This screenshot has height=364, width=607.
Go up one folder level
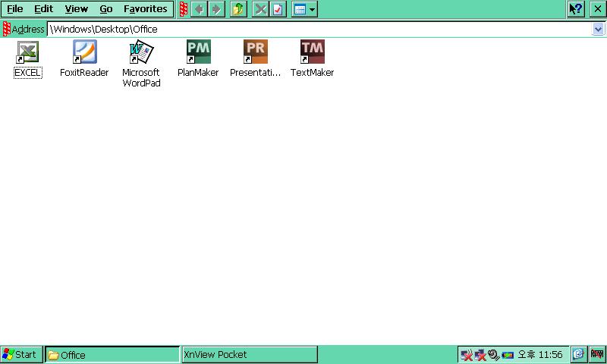tap(238, 9)
